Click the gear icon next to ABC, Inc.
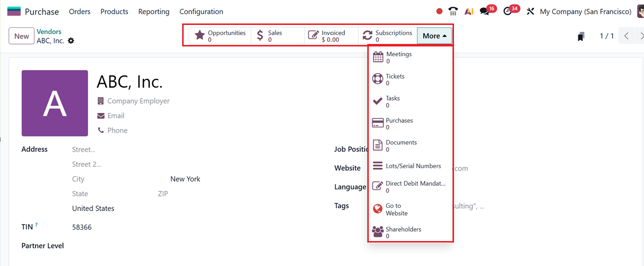The image size is (644, 266). 71,41
